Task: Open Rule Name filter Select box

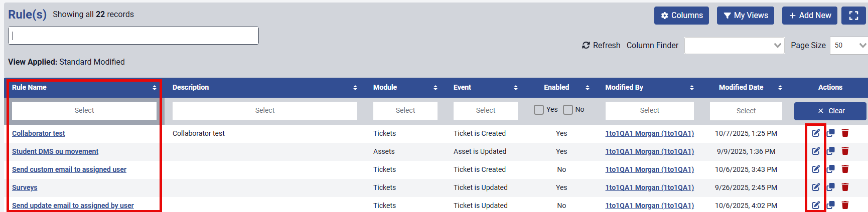Action: click(84, 111)
